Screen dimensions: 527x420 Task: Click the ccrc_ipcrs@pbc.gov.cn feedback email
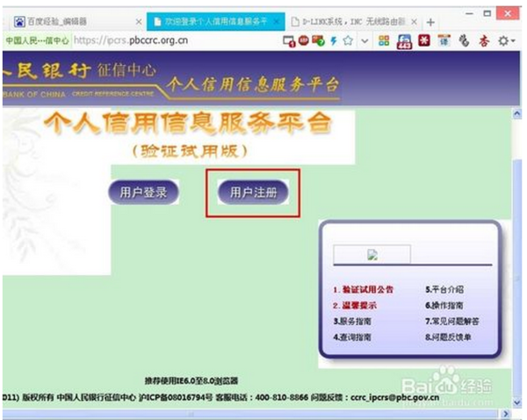coord(395,397)
